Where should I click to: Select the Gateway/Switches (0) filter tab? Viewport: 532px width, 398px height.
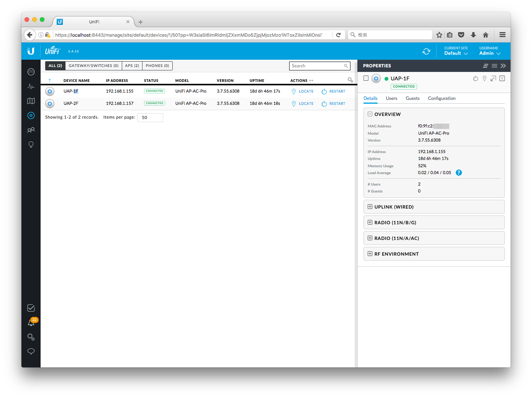(x=93, y=66)
